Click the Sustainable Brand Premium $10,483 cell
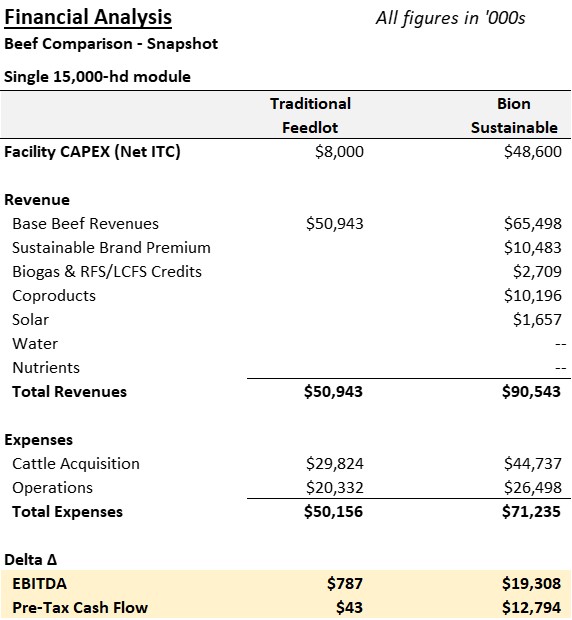 point(532,248)
